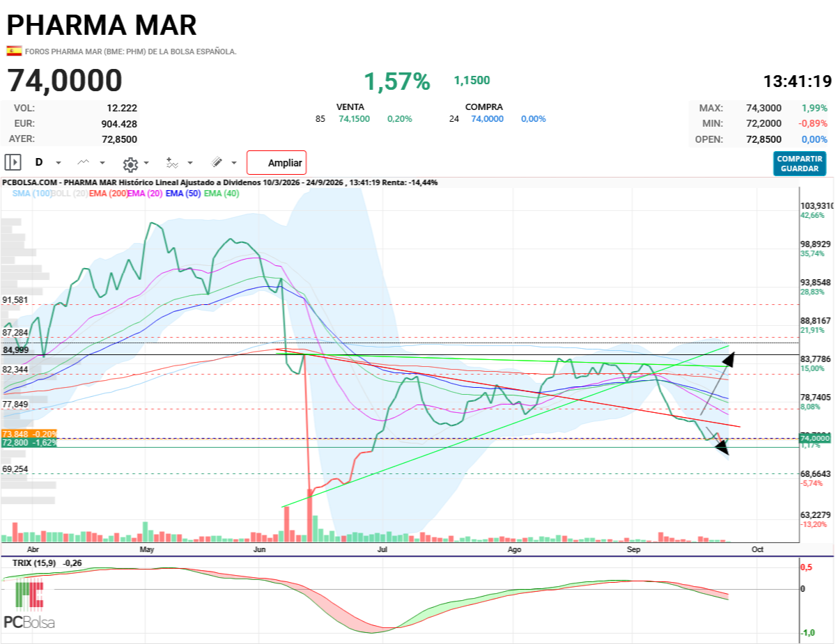Click the green 74,0000 axis price tag

click(816, 438)
